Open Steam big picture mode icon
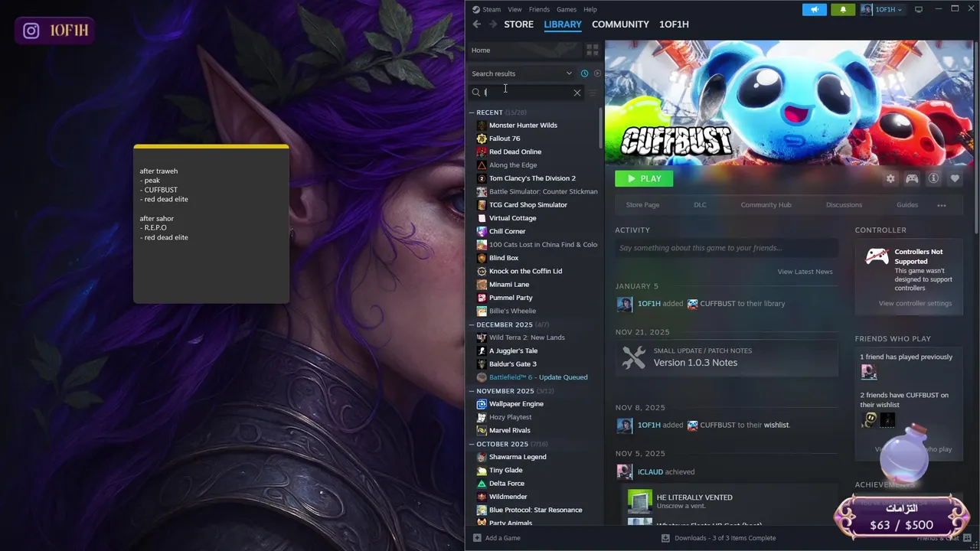The height and width of the screenshot is (551, 980). 919,9
